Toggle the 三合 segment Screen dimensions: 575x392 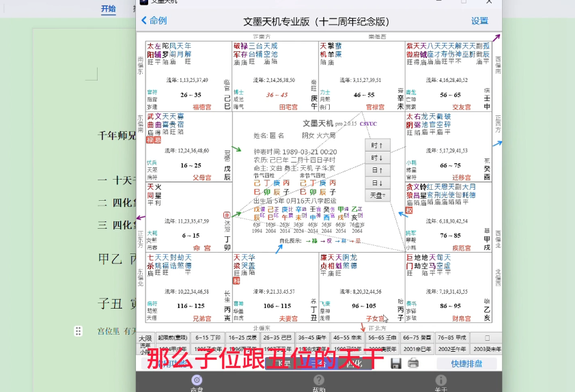click(x=318, y=364)
